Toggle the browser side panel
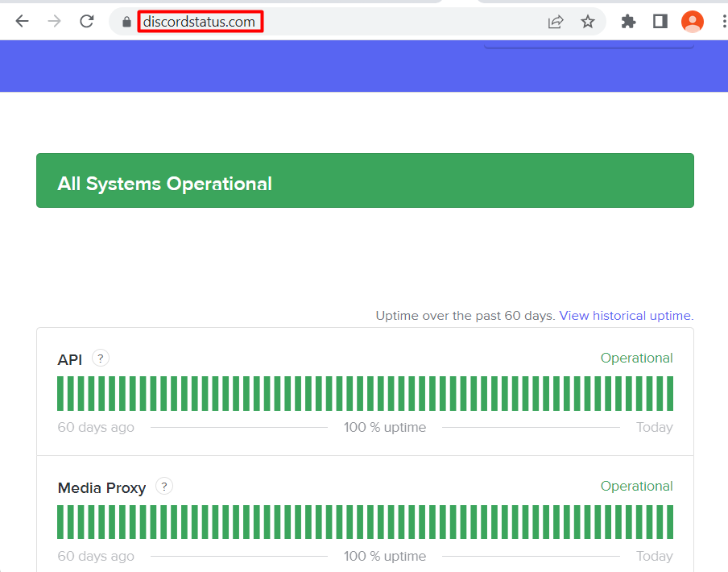 pyautogui.click(x=660, y=22)
